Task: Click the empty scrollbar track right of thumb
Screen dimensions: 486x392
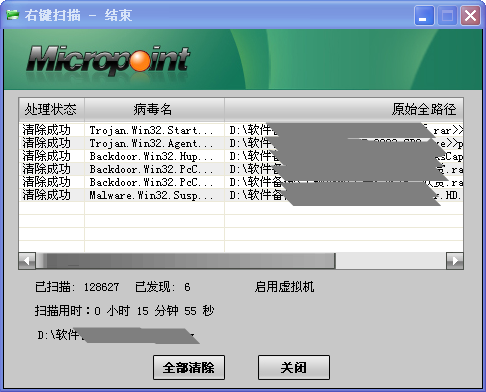Action: (391, 261)
